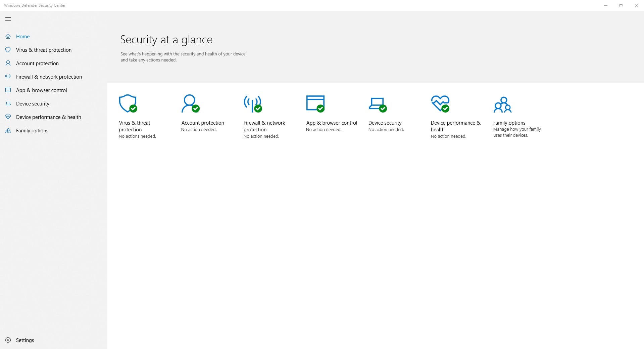This screenshot has width=644, height=349.
Task: Click the Account protection person icon in sidebar
Action: coord(8,63)
